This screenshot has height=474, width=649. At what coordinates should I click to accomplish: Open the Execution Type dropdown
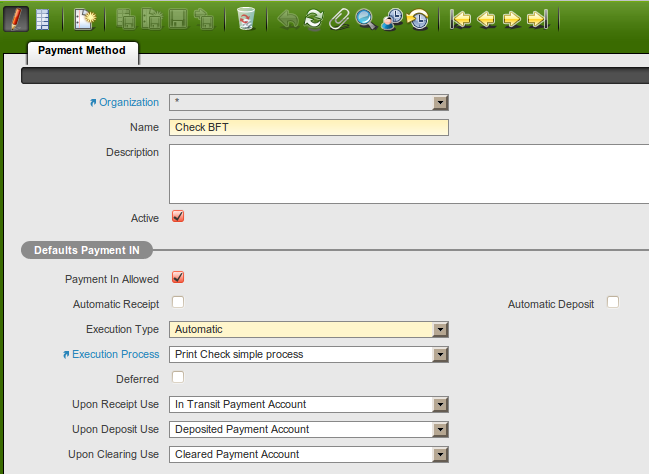[x=440, y=330]
